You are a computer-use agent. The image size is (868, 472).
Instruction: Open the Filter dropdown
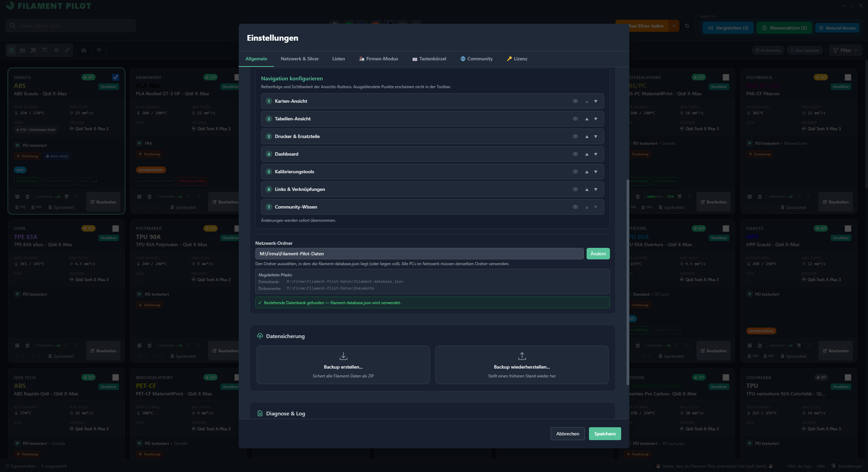tap(846, 50)
